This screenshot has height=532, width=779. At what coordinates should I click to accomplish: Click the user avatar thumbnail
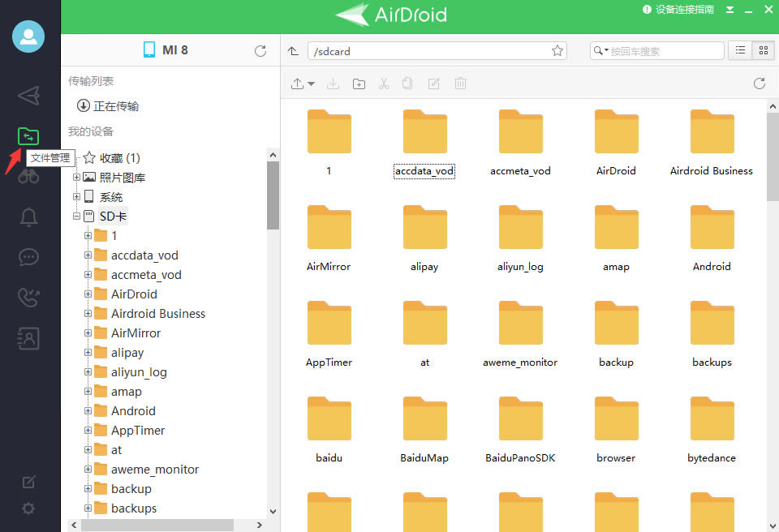tap(28, 36)
